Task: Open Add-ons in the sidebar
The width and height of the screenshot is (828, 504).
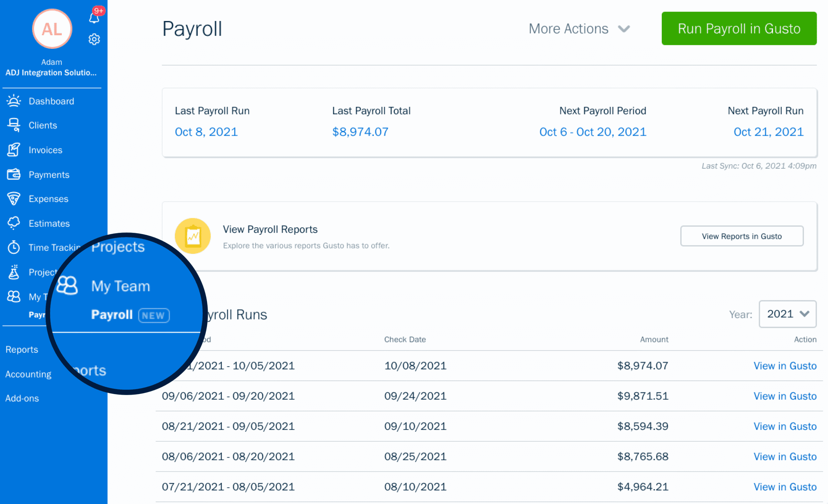Action: [x=22, y=399]
